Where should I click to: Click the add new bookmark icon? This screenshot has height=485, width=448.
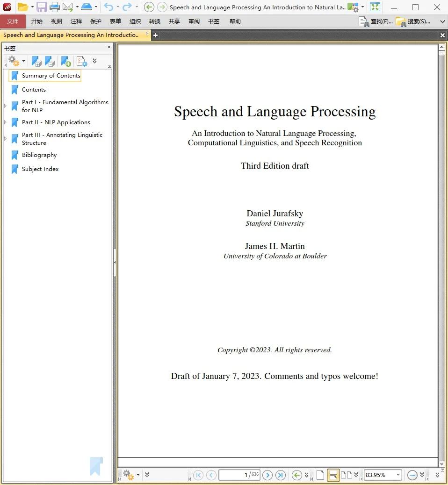(66, 61)
